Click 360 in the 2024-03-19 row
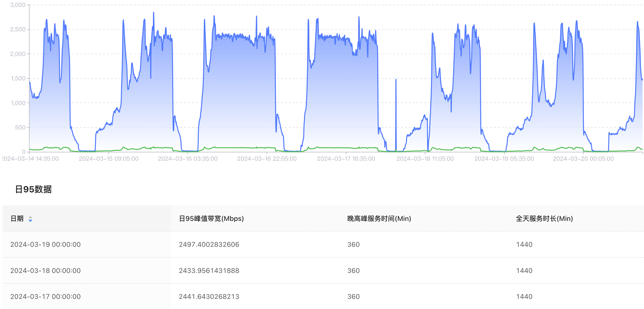This screenshot has width=644, height=309. click(x=353, y=244)
